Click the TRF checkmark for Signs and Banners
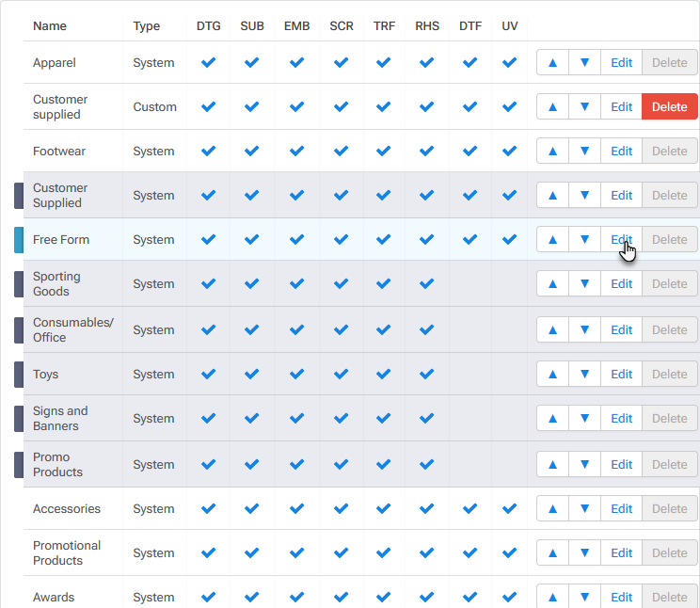Screen dimensions: 700x608 384,418
